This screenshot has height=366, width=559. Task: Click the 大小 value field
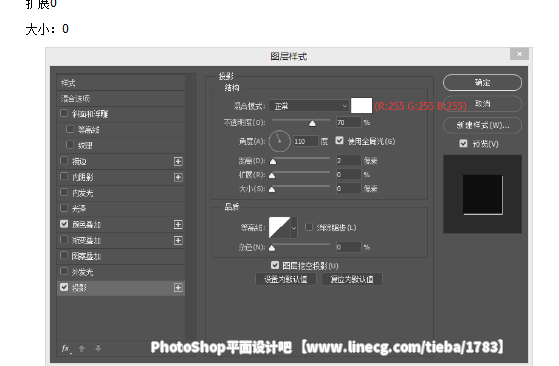[349, 189]
